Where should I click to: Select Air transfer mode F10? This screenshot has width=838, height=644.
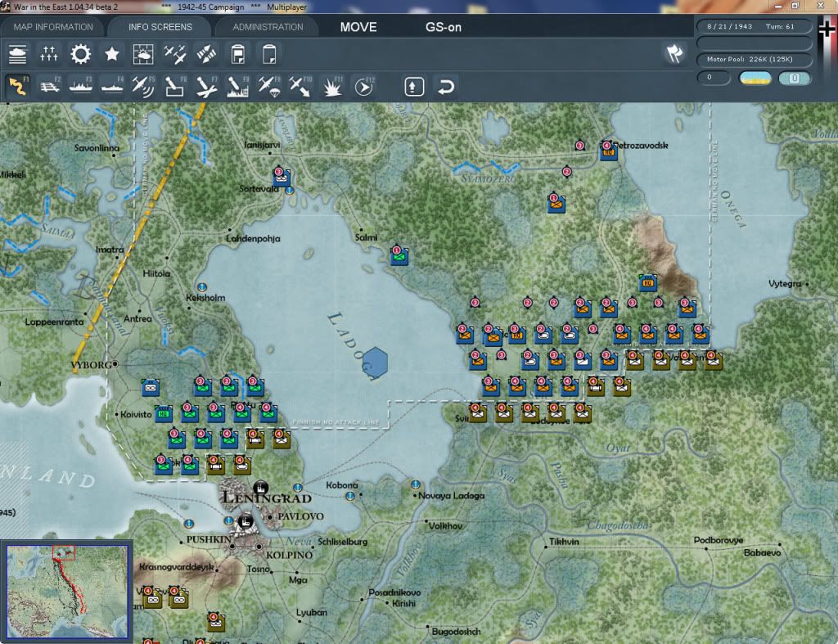[x=300, y=86]
